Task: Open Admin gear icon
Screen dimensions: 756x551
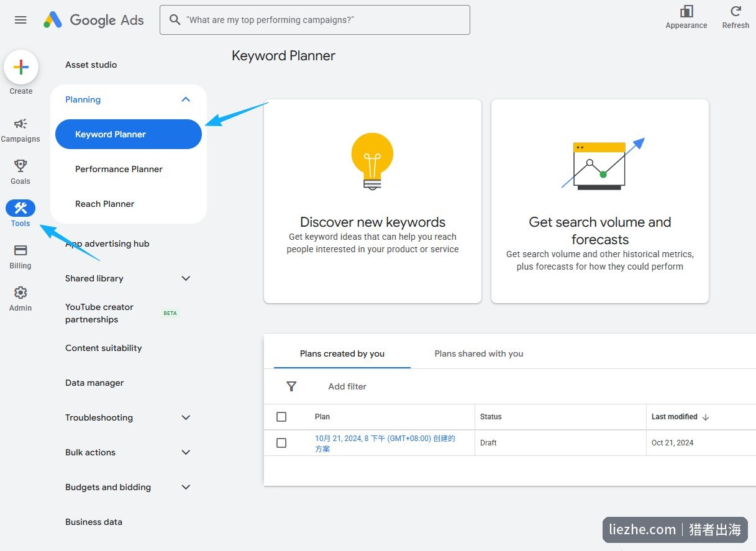Action: click(x=20, y=293)
